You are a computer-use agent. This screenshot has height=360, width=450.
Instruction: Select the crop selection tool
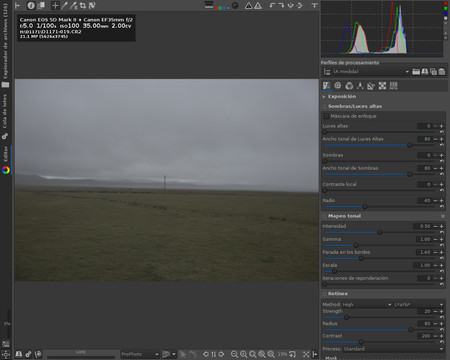(x=83, y=5)
